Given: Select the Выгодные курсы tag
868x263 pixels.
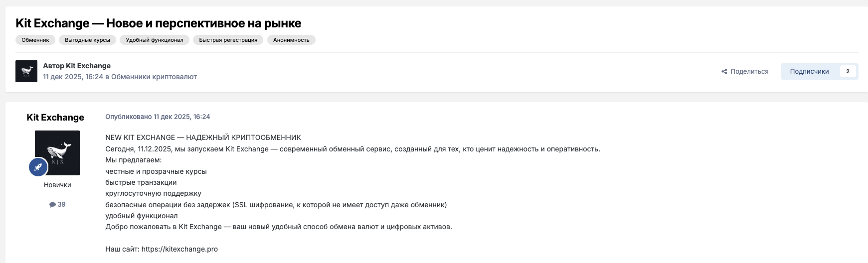Looking at the screenshot, I should coord(87,40).
